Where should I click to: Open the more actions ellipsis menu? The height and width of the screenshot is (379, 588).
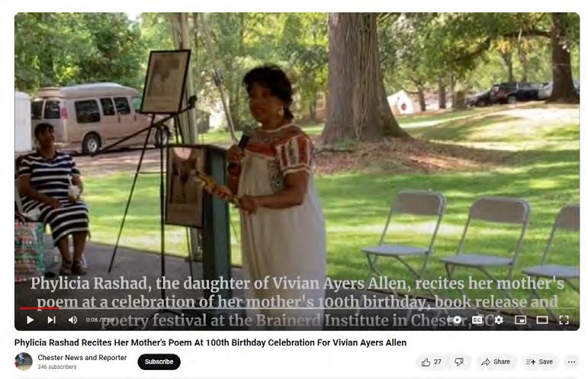(x=571, y=361)
